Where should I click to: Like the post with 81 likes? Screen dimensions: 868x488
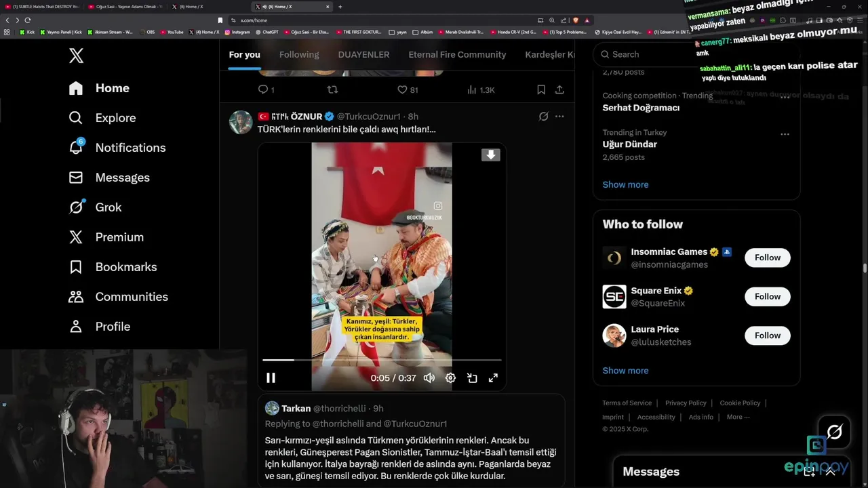[x=407, y=89]
